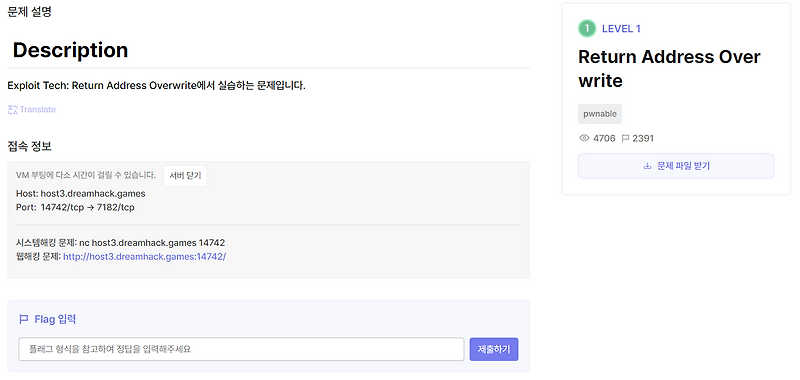
Task: Click the 서버 닫기 button
Action: point(185,176)
